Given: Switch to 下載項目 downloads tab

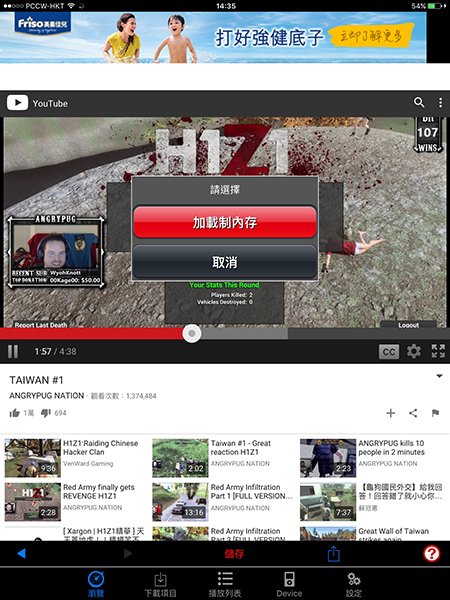Looking at the screenshot, I should pos(160,584).
